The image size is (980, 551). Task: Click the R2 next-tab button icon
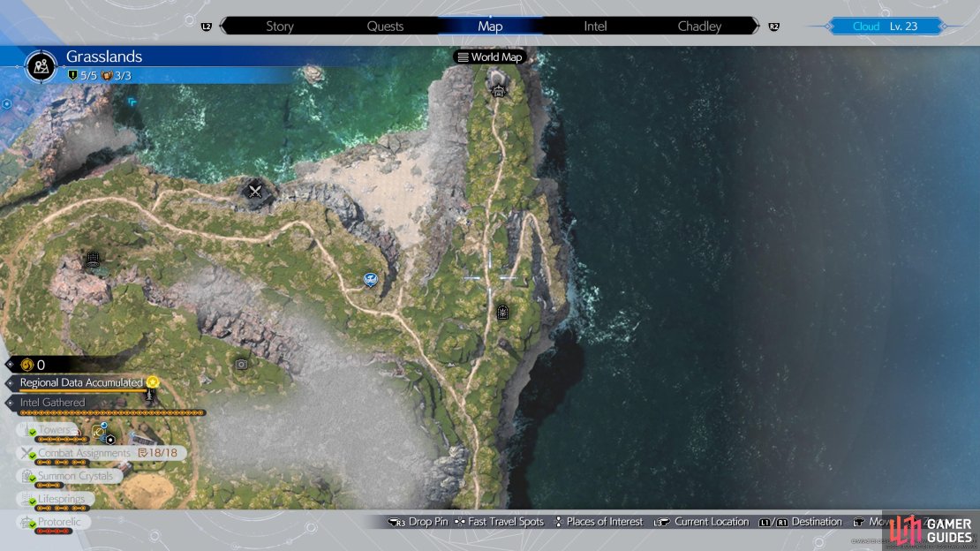tap(773, 26)
